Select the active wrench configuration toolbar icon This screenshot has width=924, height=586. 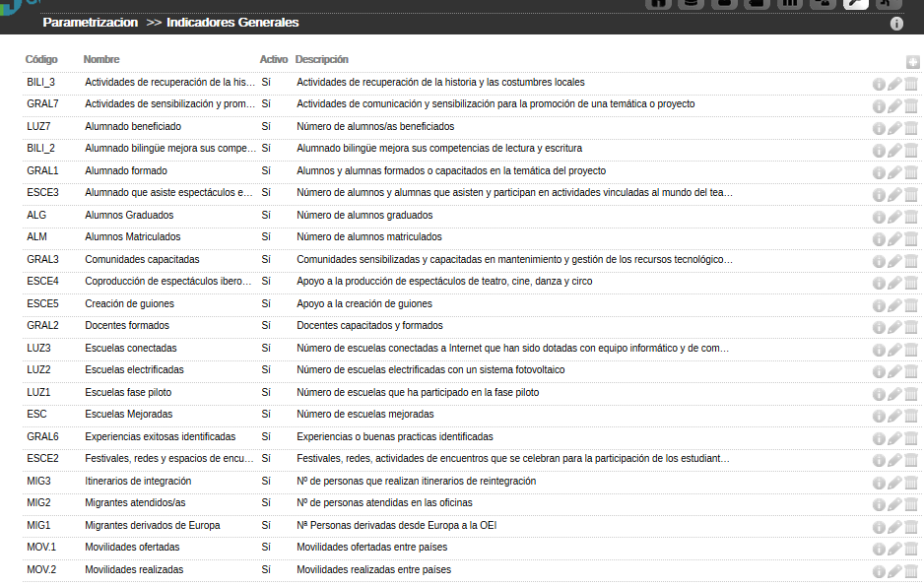(856, 4)
